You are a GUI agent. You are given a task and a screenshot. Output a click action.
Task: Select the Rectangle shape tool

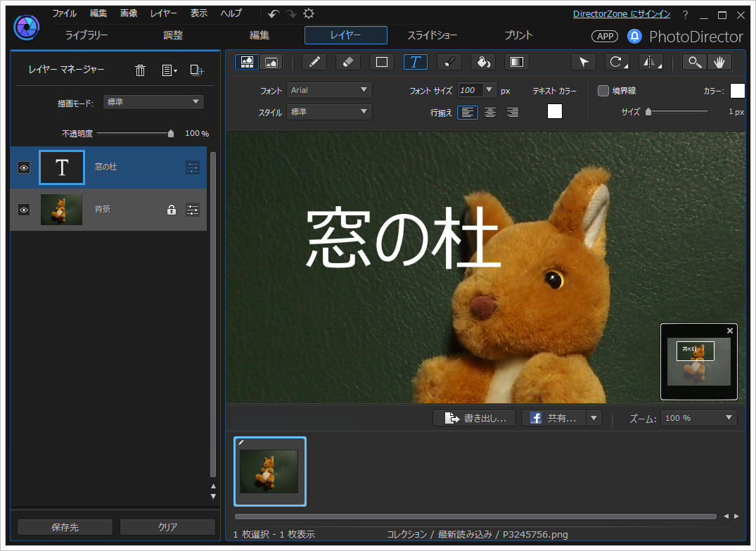[x=381, y=62]
